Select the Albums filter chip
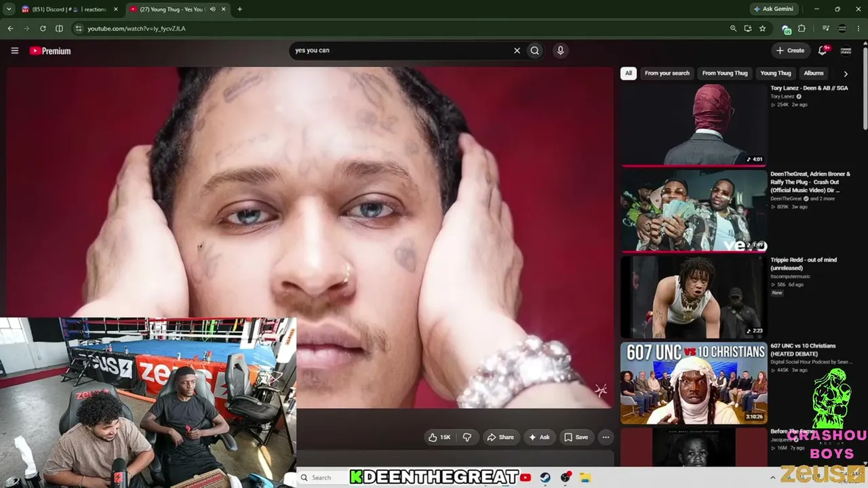The image size is (868, 488). tap(814, 73)
